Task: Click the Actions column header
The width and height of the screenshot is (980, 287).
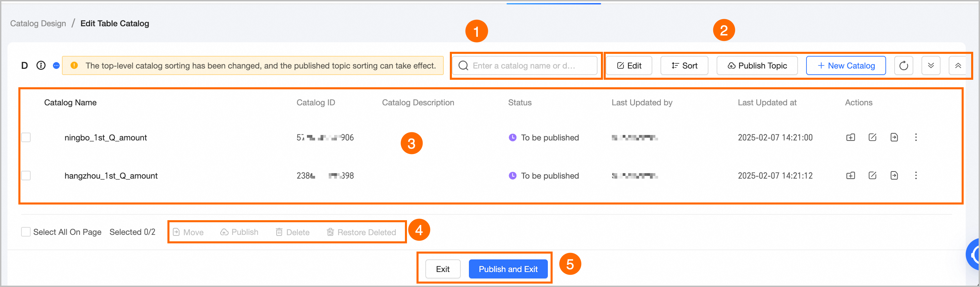Action: click(x=859, y=103)
